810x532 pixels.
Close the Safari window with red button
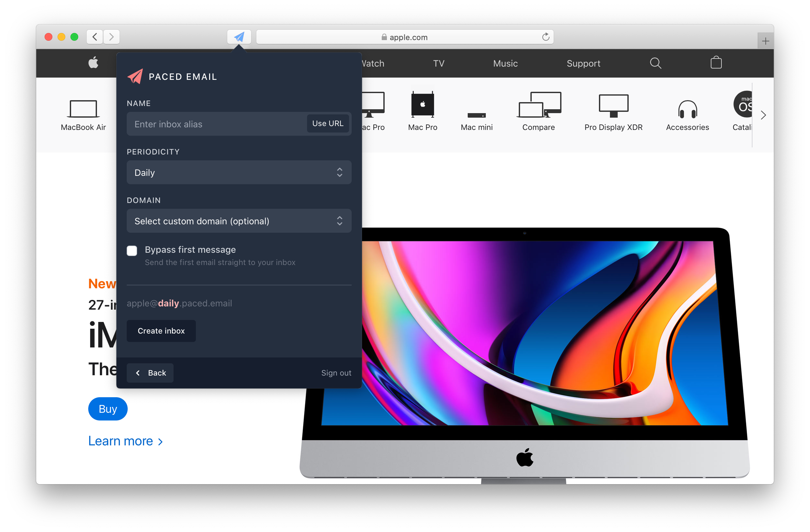[48, 37]
